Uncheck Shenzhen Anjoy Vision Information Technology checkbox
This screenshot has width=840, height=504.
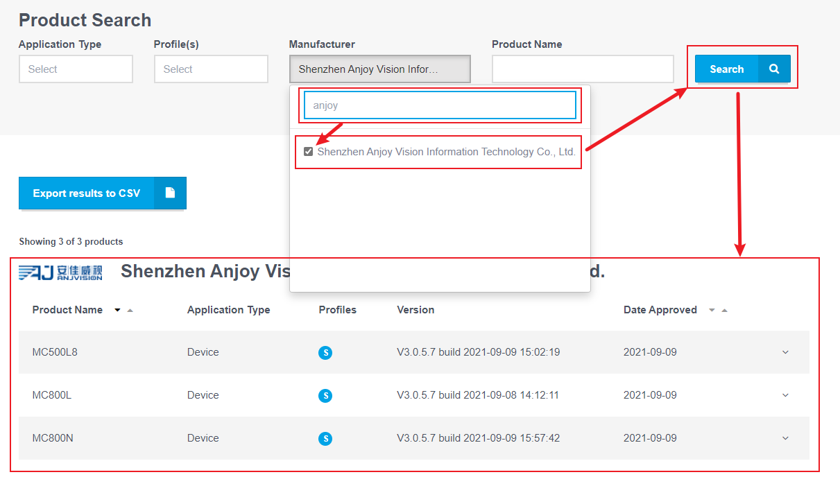[x=309, y=152]
